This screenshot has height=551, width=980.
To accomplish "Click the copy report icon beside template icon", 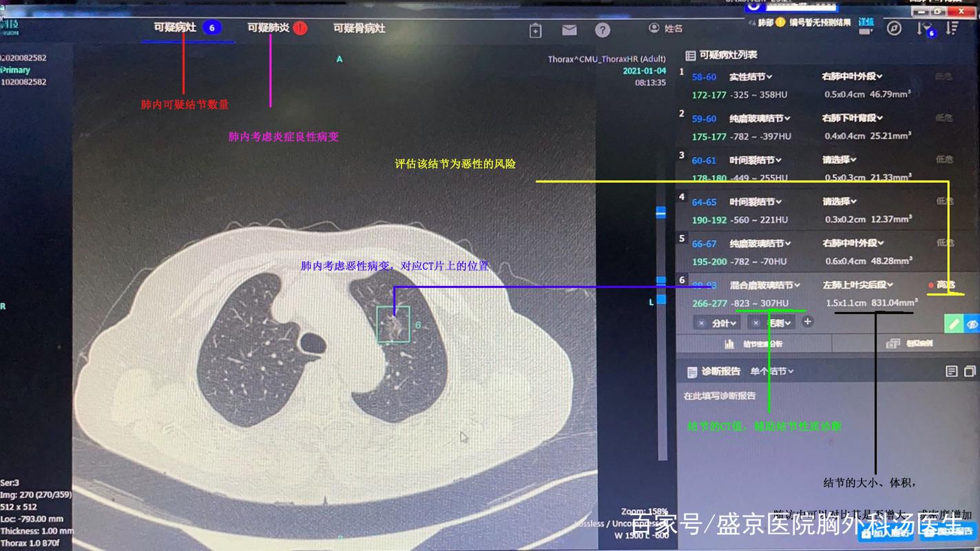I will click(970, 371).
